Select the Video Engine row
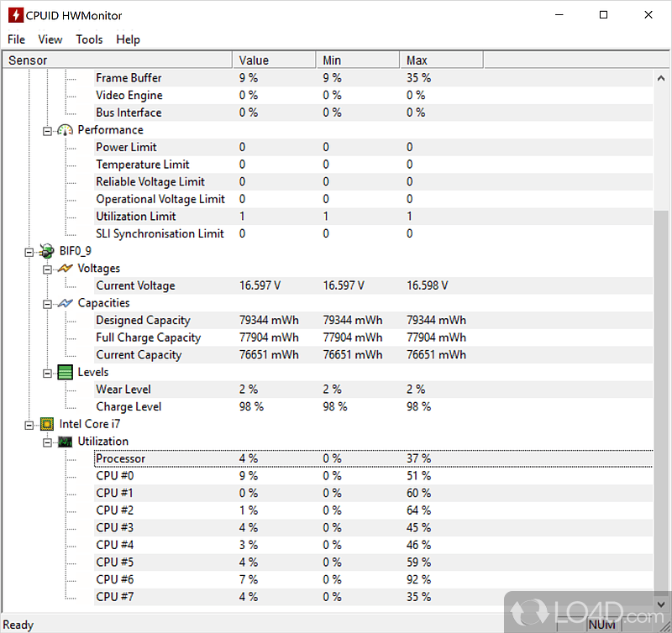The width and height of the screenshot is (672, 633). (x=373, y=95)
